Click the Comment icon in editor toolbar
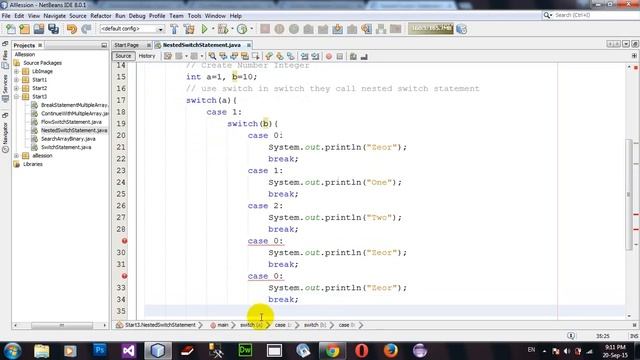This screenshot has height=360, width=640. coord(353,56)
